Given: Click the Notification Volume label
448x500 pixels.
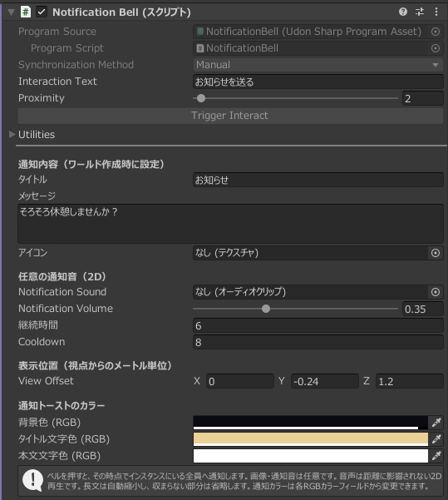Looking at the screenshot, I should click(x=66, y=309).
